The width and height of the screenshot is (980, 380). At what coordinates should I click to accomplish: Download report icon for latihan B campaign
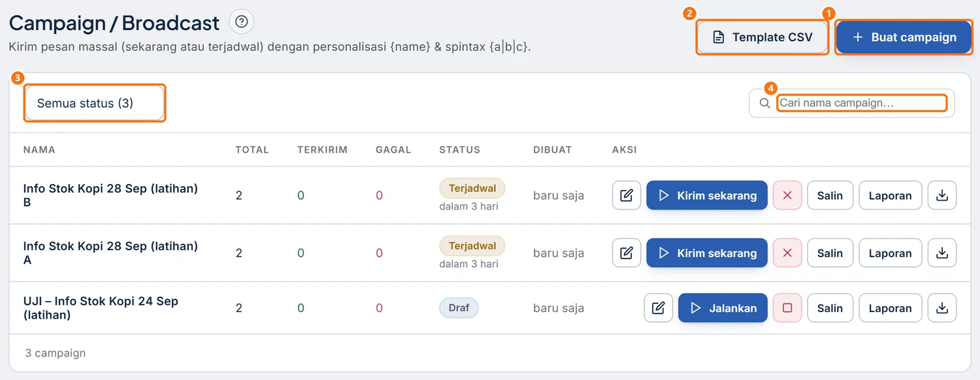pos(941,195)
